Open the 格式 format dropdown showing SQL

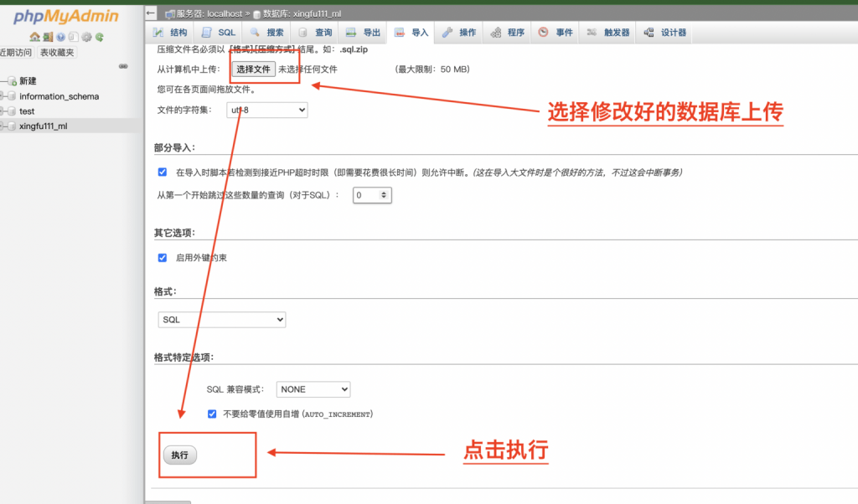(221, 319)
